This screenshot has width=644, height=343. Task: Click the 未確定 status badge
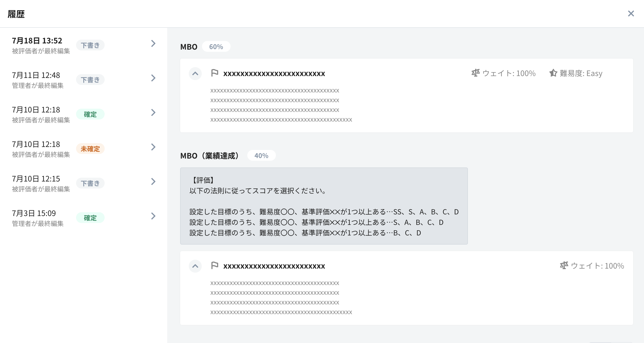[x=90, y=149]
